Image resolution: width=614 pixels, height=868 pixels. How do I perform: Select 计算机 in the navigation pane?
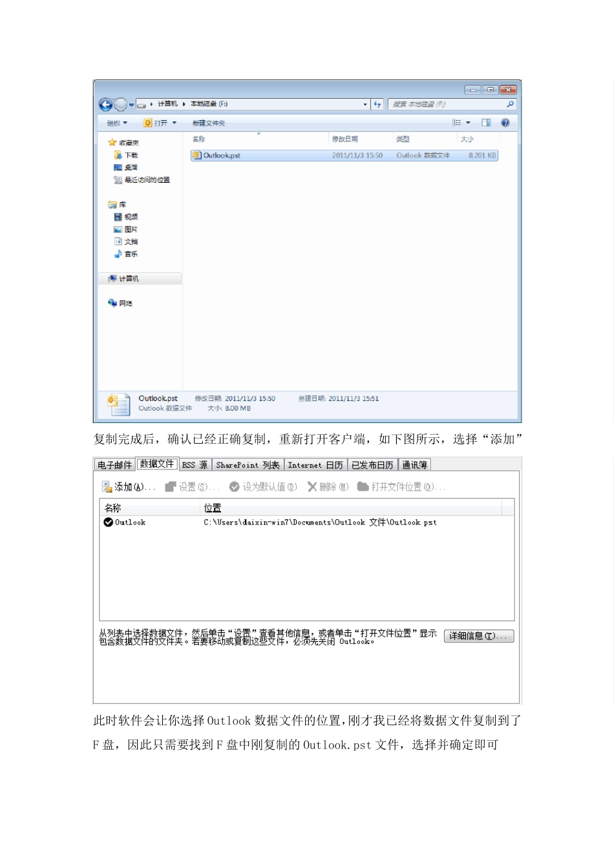pyautogui.click(x=140, y=278)
